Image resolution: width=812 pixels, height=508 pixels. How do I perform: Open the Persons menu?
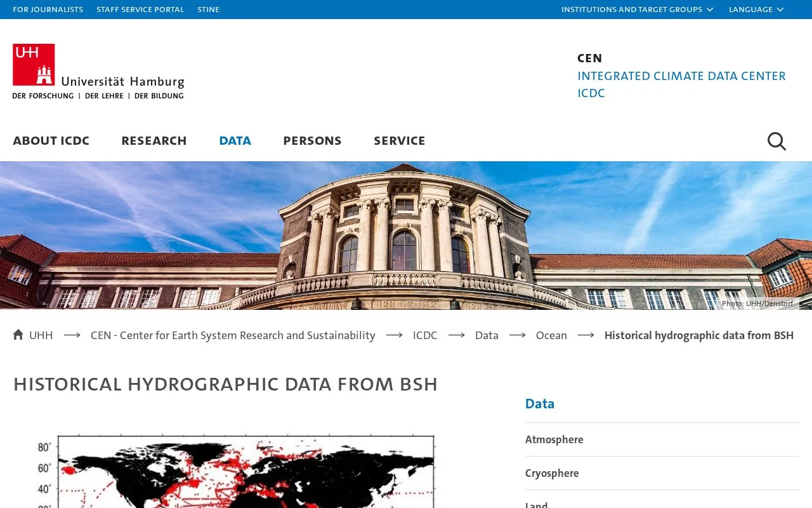[x=312, y=140]
